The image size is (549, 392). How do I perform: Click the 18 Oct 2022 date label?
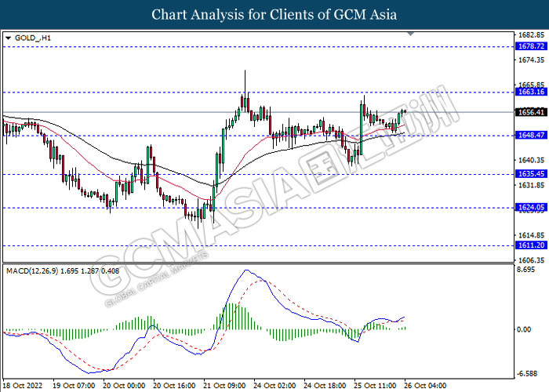[x=23, y=386]
